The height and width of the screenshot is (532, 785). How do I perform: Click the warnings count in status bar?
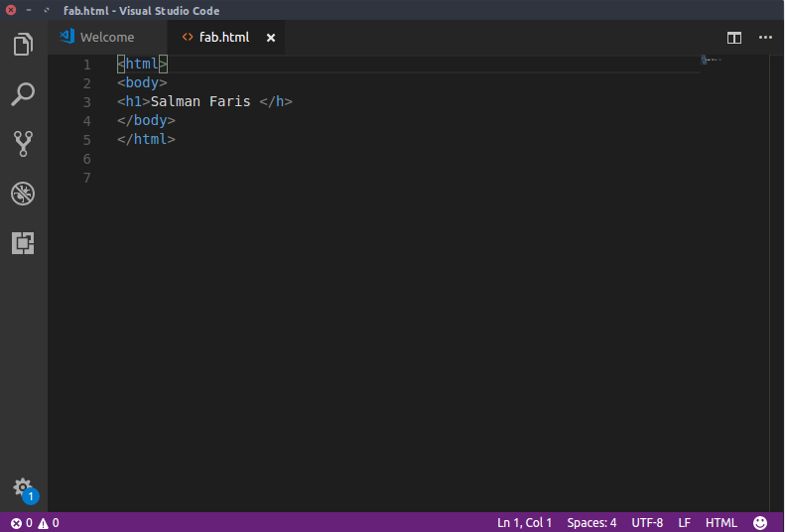coord(49,523)
